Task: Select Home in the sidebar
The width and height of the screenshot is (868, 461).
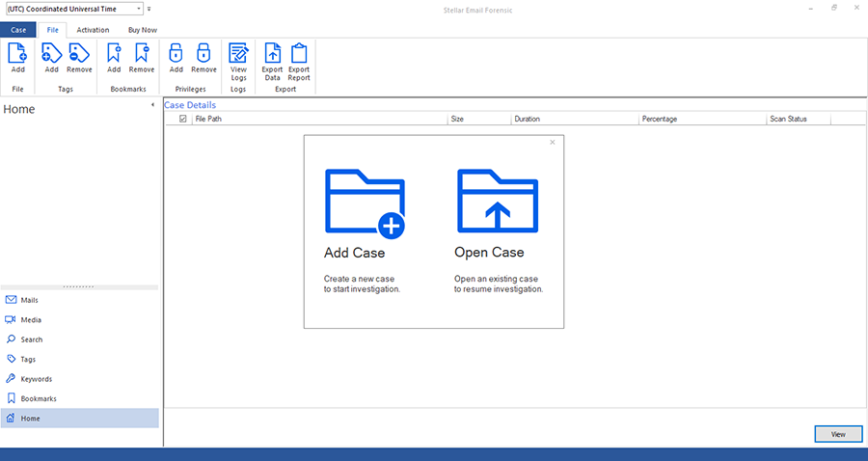Action: coord(80,419)
